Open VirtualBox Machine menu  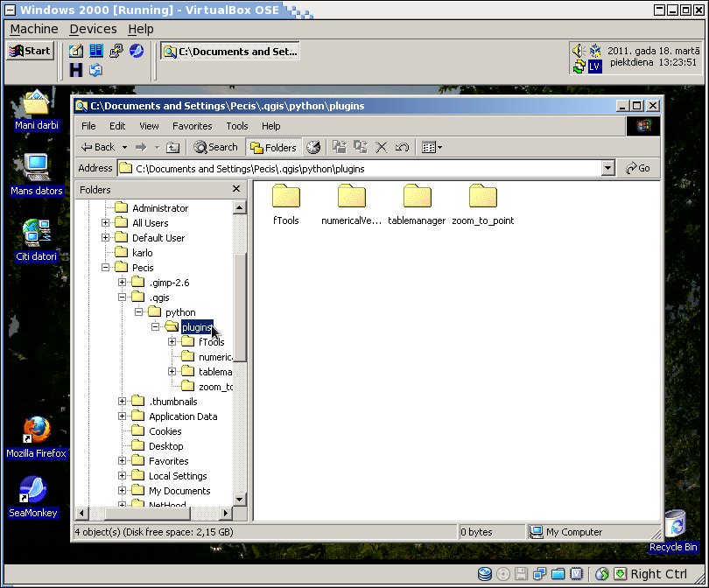pyautogui.click(x=34, y=29)
